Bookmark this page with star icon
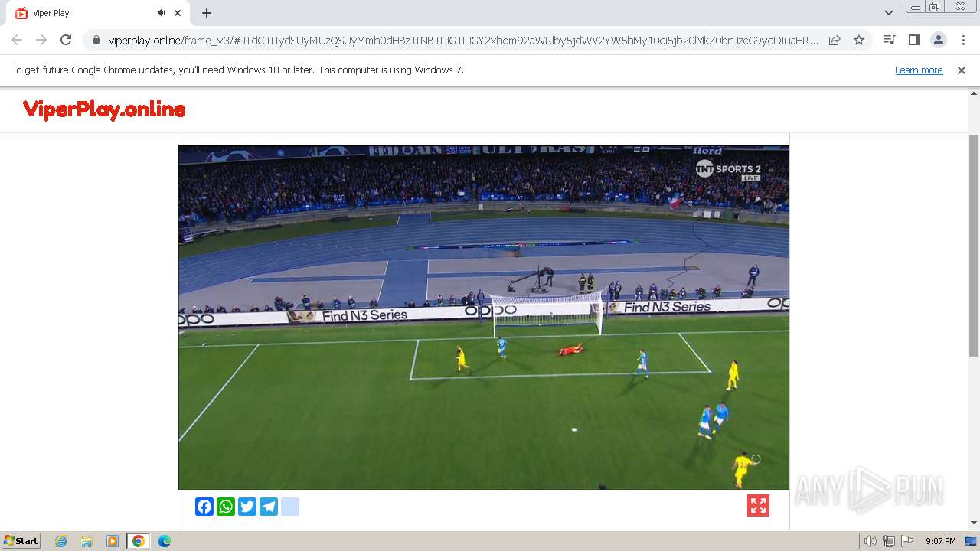This screenshot has width=980, height=551. (859, 40)
